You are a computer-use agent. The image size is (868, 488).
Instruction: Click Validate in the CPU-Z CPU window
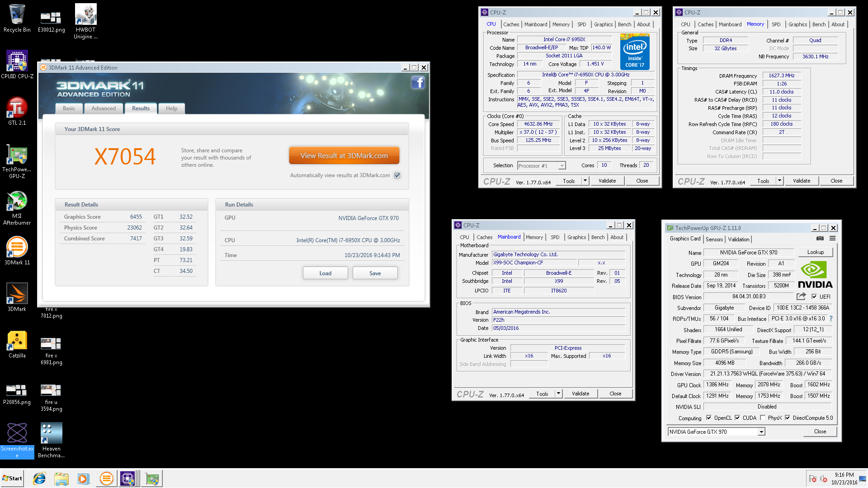click(x=607, y=181)
